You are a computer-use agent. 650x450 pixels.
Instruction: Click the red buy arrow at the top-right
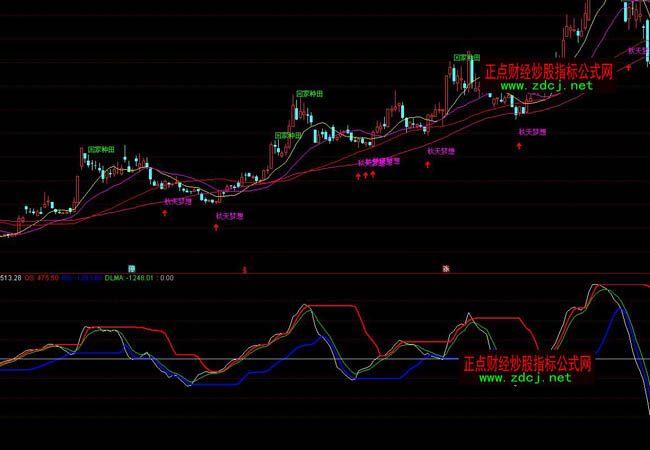click(x=629, y=67)
